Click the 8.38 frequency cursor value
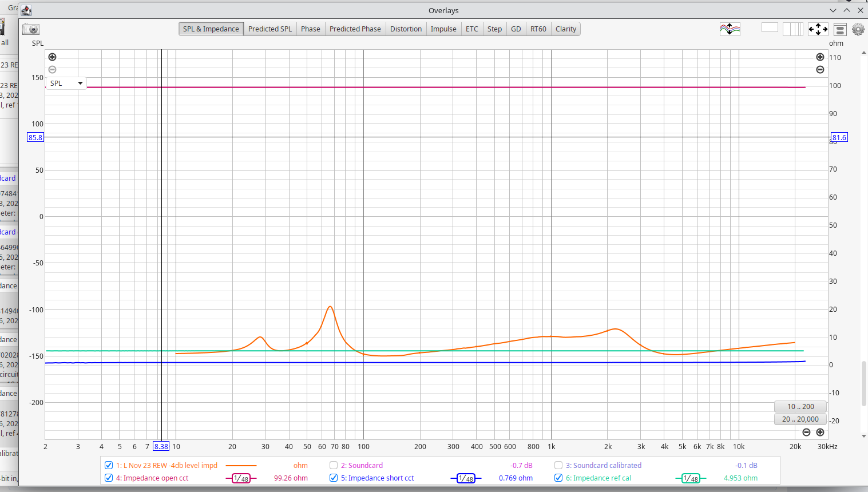 tap(161, 446)
